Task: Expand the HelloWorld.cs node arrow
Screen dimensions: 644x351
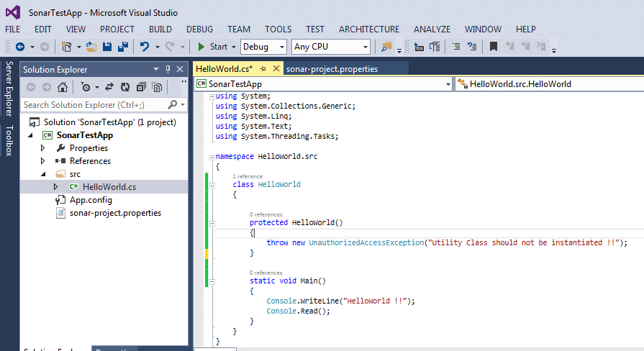Action: 56,187
